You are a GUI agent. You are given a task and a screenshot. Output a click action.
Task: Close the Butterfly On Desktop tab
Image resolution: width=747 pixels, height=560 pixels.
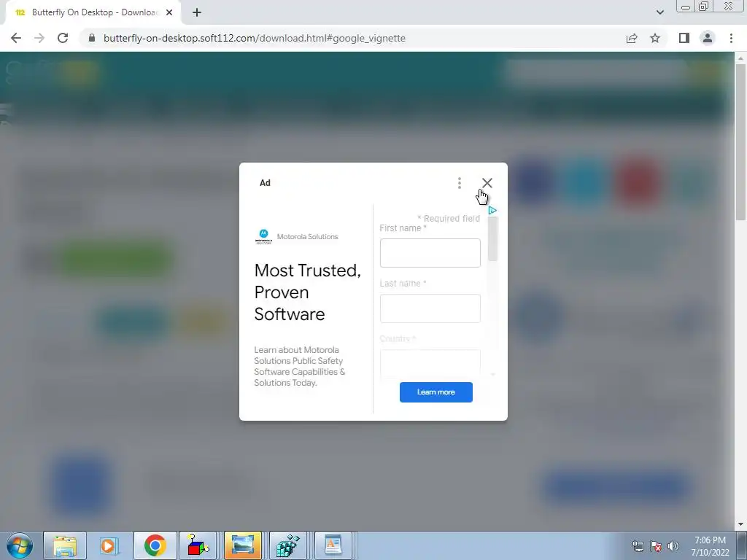[x=169, y=12]
